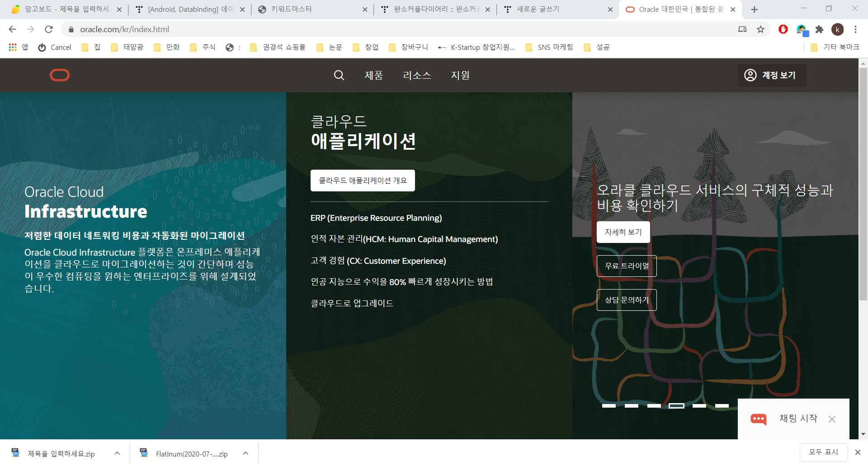The height and width of the screenshot is (466, 868).
Task: Open the site search magnifier icon
Action: [x=339, y=75]
